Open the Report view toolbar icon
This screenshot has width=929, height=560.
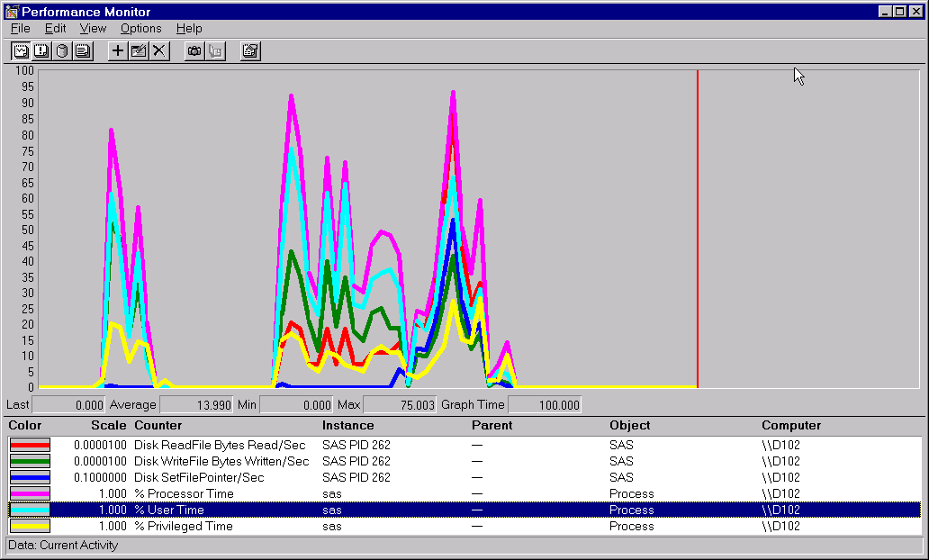83,50
